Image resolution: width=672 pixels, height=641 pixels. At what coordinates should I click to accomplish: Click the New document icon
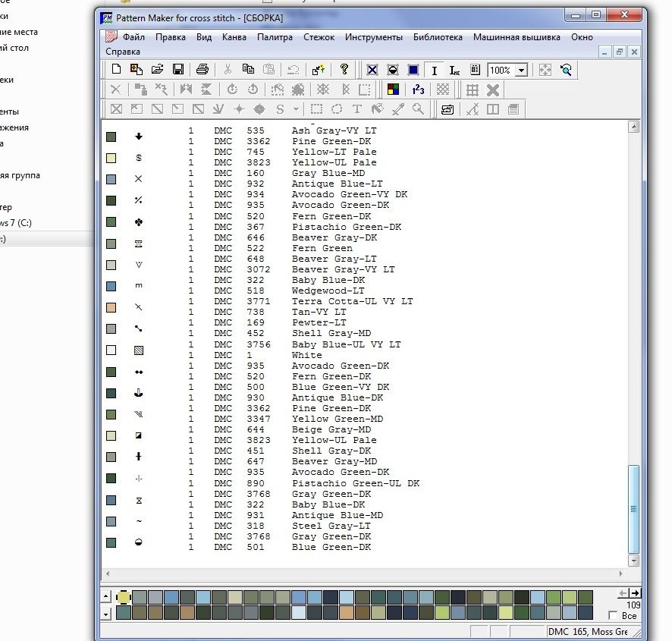pos(116,70)
